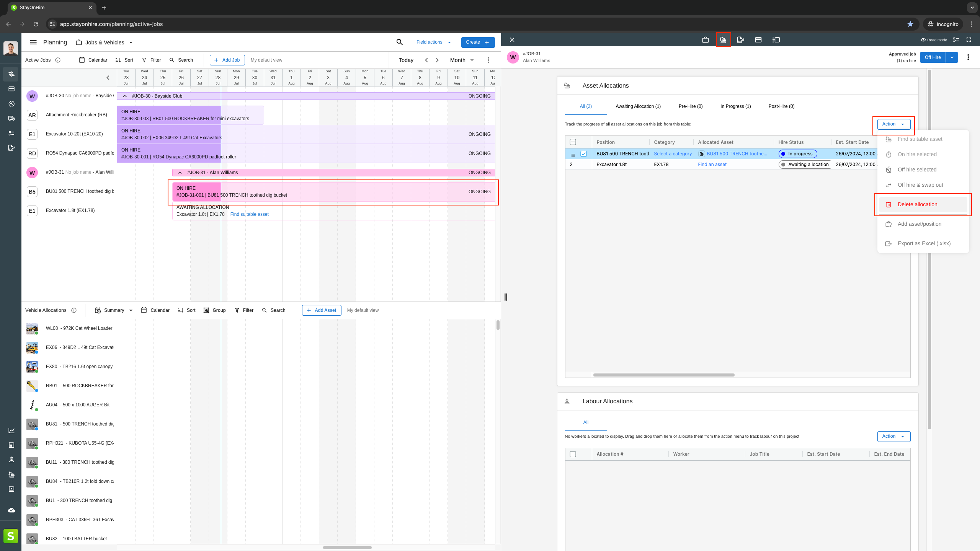Click the truck icon in left sidebar
This screenshot has width=980, height=551.
pyautogui.click(x=11, y=118)
